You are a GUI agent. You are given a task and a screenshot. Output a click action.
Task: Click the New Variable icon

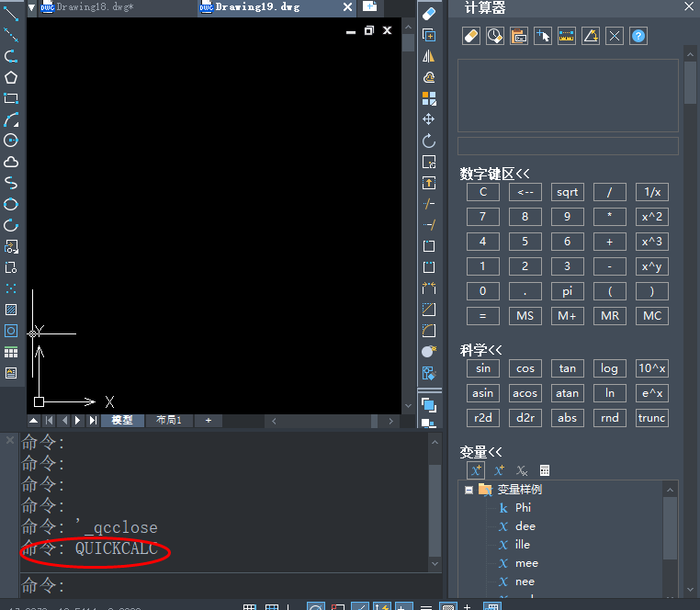pyautogui.click(x=476, y=470)
